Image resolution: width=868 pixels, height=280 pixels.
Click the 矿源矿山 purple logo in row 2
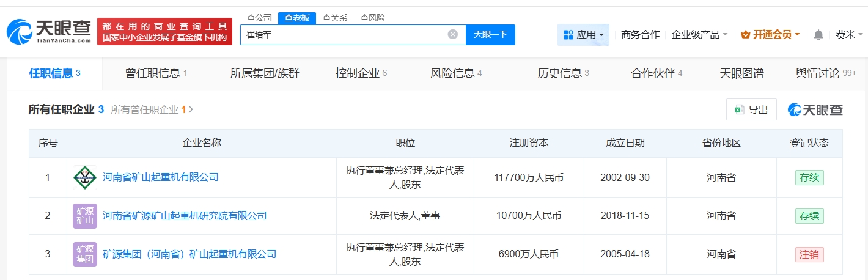point(84,216)
